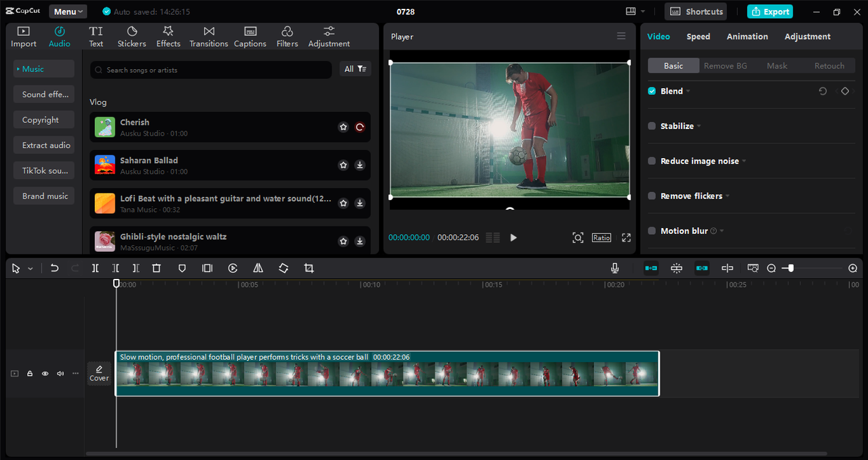
Task: Hide the video track with eye icon
Action: pyautogui.click(x=45, y=374)
